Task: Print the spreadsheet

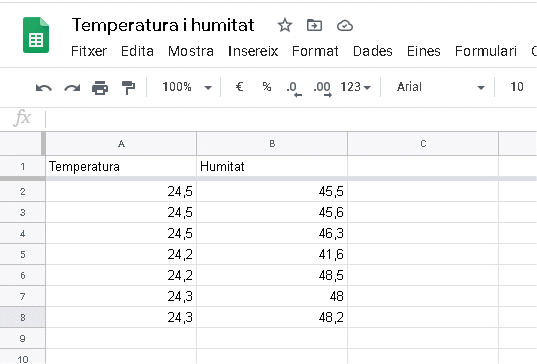Action: [x=100, y=88]
